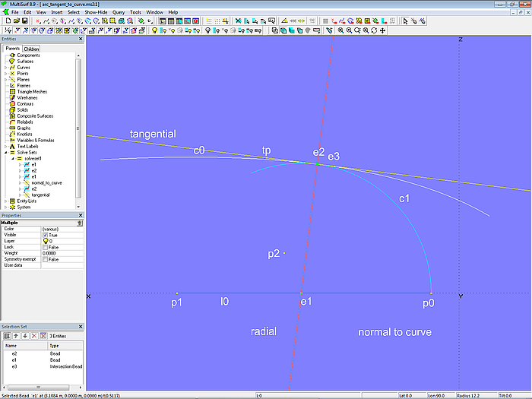The image size is (532, 399).
Task: Select the arrow pointer select tool
Action: pos(404,21)
